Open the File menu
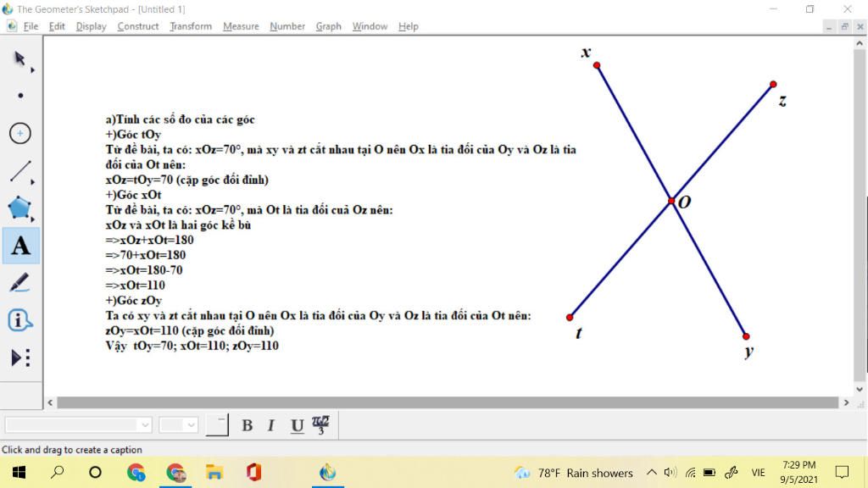The height and width of the screenshot is (488, 868). click(31, 26)
